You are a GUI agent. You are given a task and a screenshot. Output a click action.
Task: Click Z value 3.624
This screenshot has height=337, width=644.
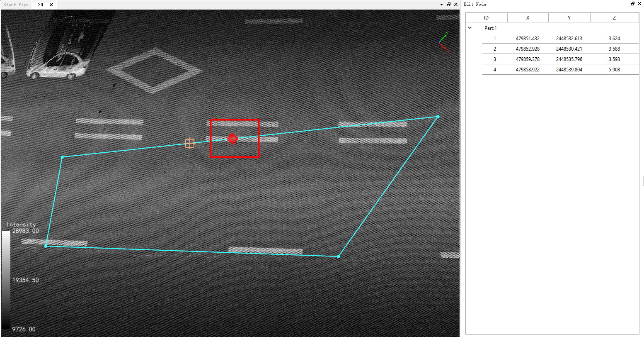(614, 39)
